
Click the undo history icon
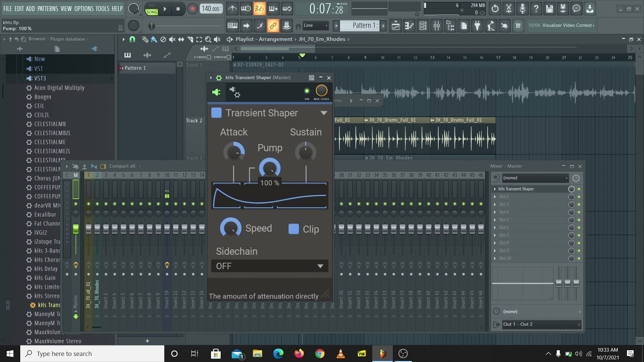[495, 9]
